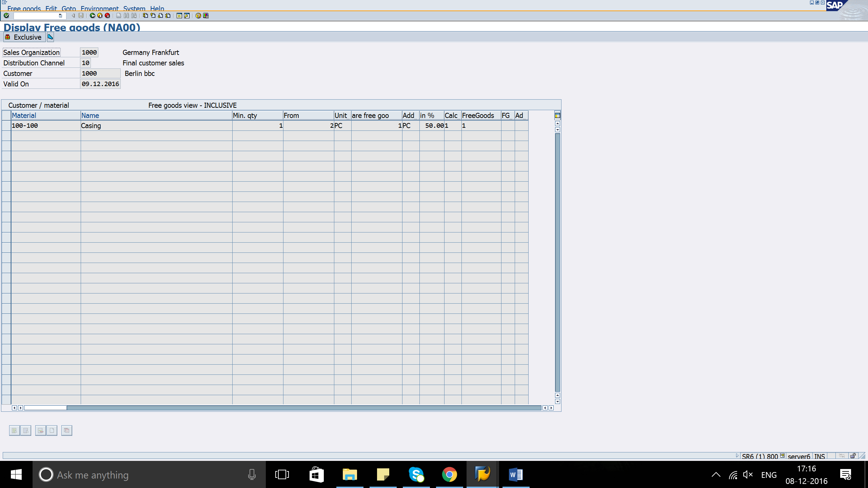The height and width of the screenshot is (488, 868).
Task: Click the table settings icon at grid corner
Action: coord(557,116)
